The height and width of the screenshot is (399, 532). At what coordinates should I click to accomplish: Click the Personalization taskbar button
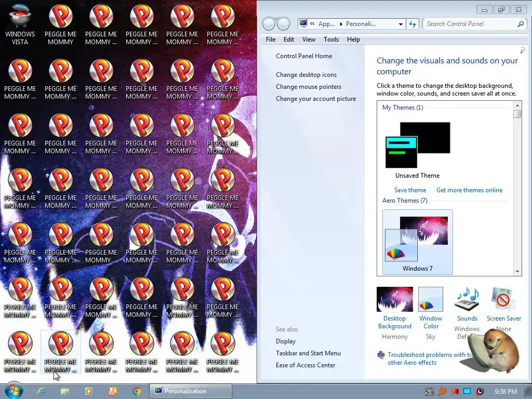[x=191, y=391]
